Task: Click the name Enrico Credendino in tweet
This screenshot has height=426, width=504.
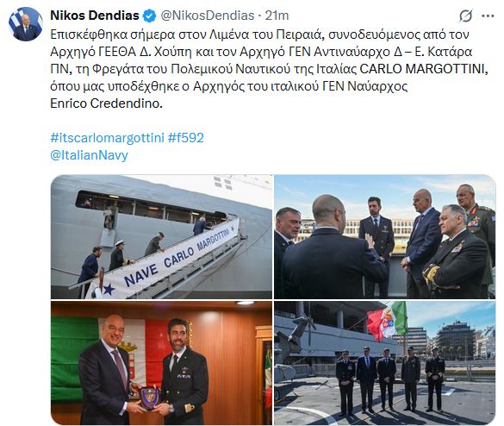Action: coord(106,103)
